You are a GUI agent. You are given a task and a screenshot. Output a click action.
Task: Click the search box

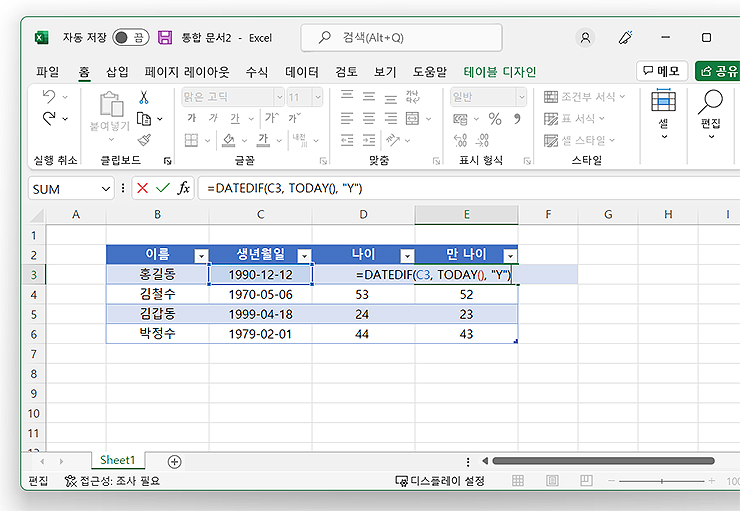pos(402,38)
